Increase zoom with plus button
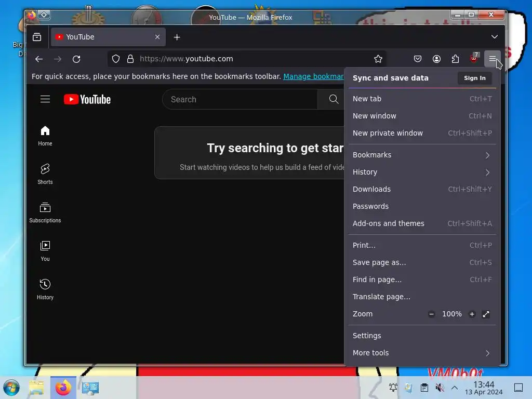The image size is (532, 399). click(x=472, y=314)
